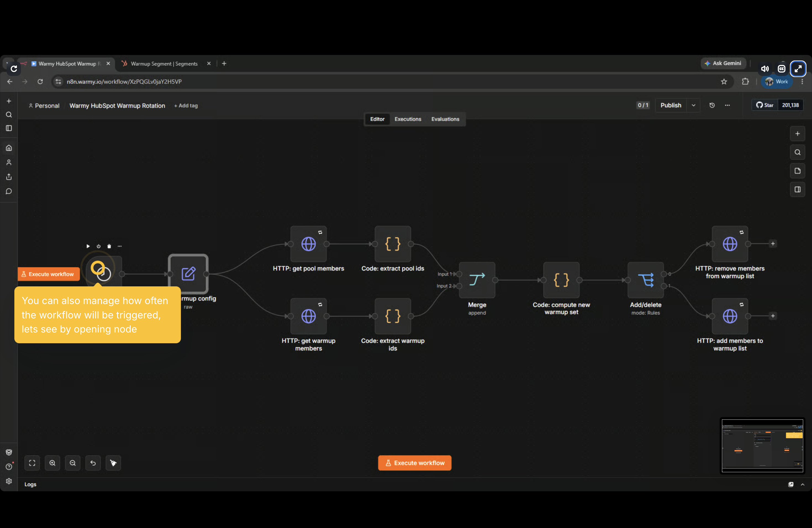Open the HTTP: get pool members node
The width and height of the screenshot is (812, 528).
click(x=309, y=244)
